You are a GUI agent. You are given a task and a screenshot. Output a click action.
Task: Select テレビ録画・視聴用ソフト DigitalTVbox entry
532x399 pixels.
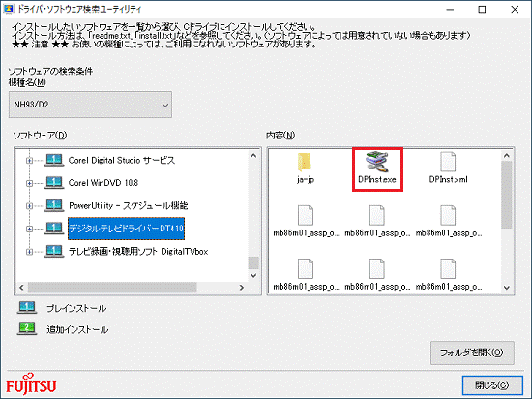click(x=138, y=251)
